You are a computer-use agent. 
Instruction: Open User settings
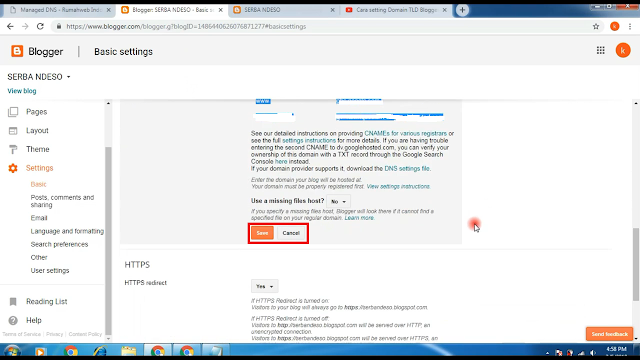coord(50,271)
